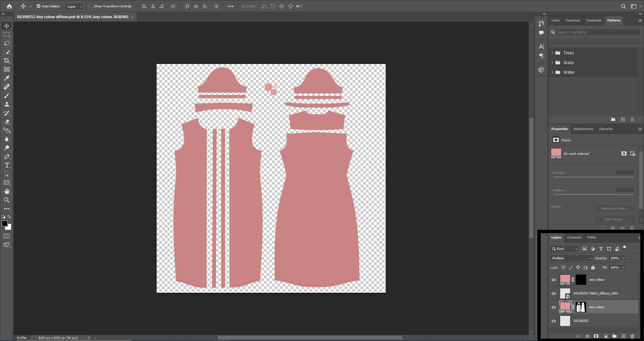Image resolution: width=644 pixels, height=341 pixels.
Task: Select the Hand tool
Action: (7, 191)
